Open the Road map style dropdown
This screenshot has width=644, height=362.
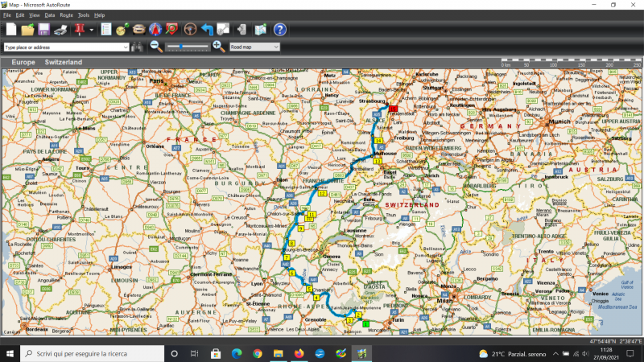coord(254,47)
